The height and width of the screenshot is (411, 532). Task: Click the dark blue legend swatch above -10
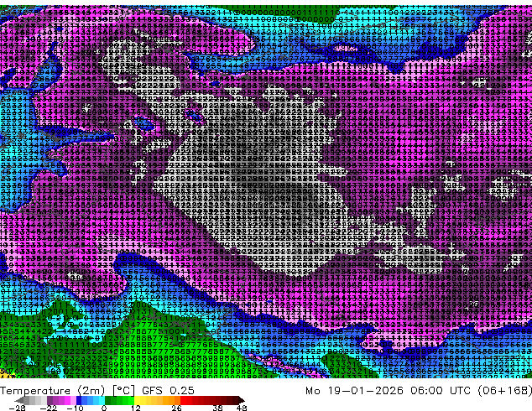coord(79,400)
